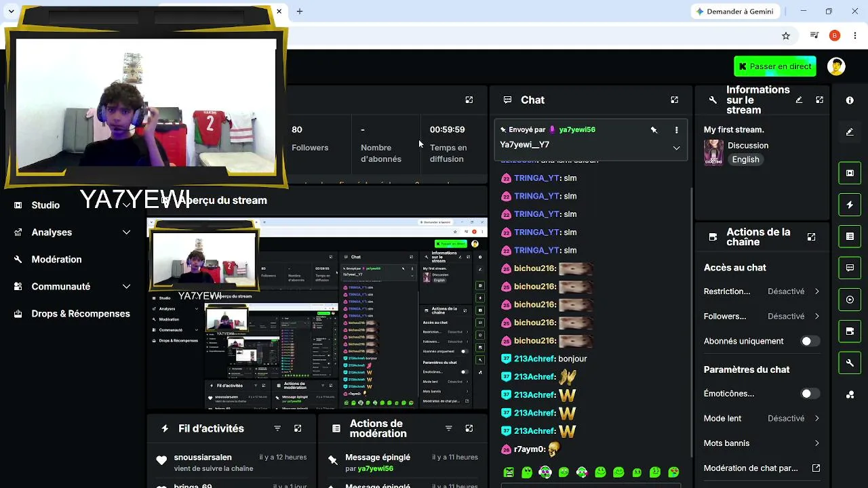
Task: Click r7aym0 username in chat
Action: tap(529, 449)
